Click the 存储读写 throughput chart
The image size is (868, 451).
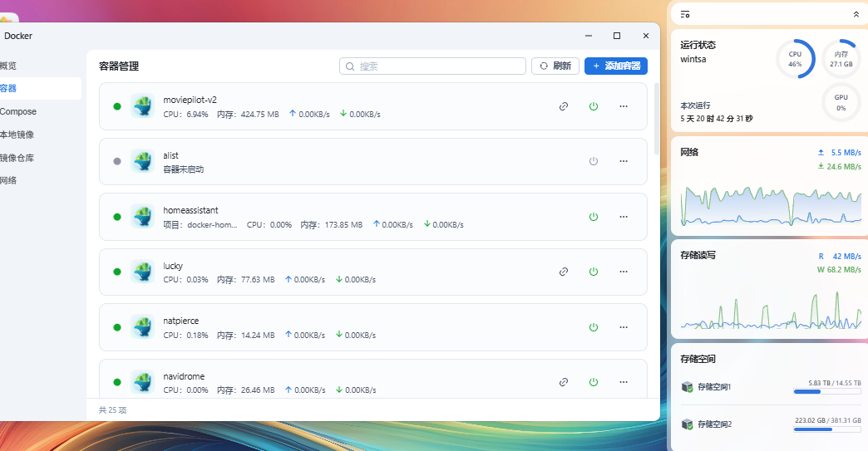[x=771, y=310]
